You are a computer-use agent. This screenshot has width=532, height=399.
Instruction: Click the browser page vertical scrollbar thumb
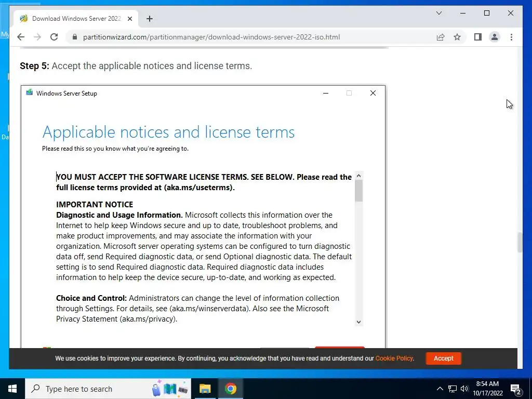(520, 242)
